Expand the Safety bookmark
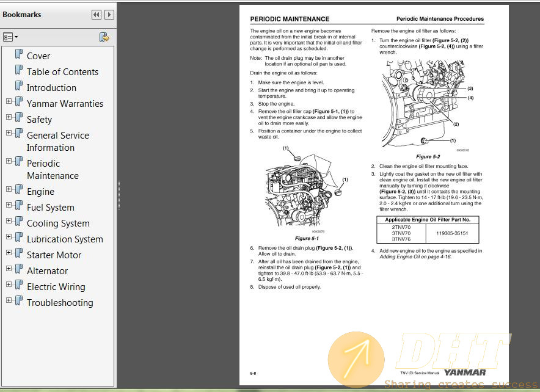Image resolution: width=540 pixels, height=392 pixels. 9,117
